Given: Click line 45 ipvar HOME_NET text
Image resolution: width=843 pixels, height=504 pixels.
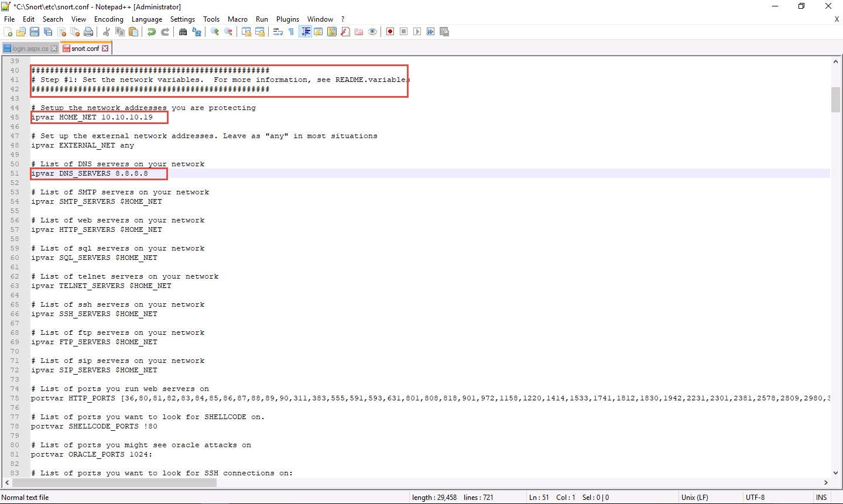Looking at the screenshot, I should [x=92, y=117].
